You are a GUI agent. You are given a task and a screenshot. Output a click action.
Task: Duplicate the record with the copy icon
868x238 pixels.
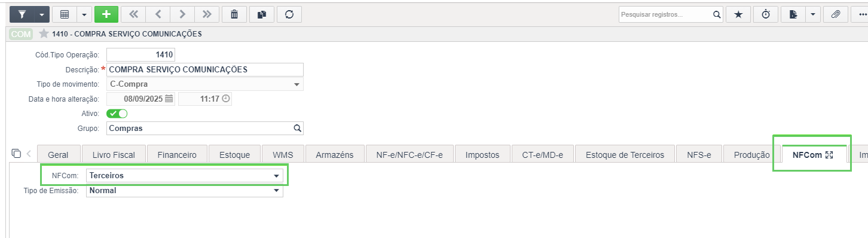coord(261,14)
